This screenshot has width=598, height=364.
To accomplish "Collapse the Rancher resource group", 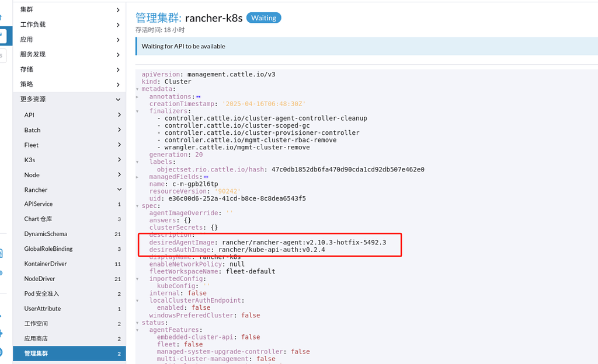I will [x=69, y=190].
